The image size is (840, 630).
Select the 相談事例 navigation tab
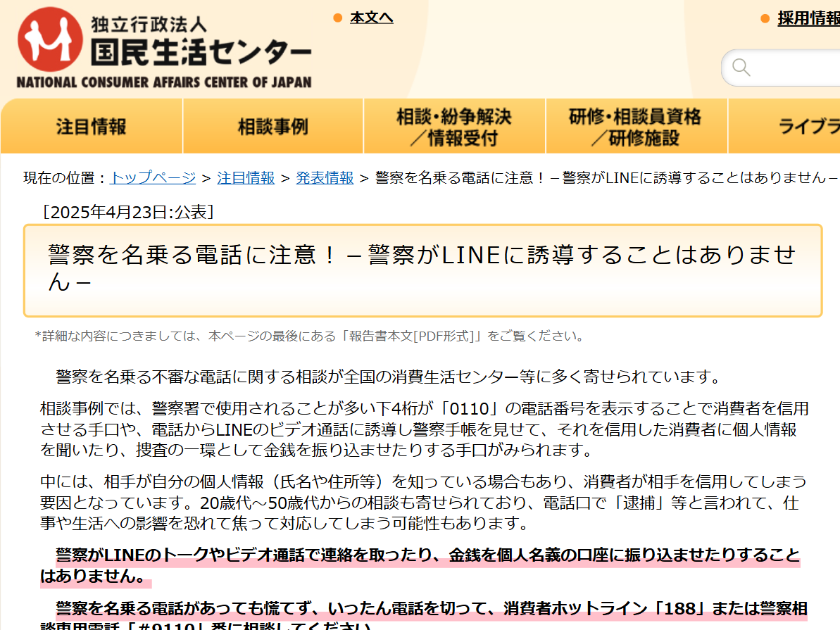click(x=273, y=127)
